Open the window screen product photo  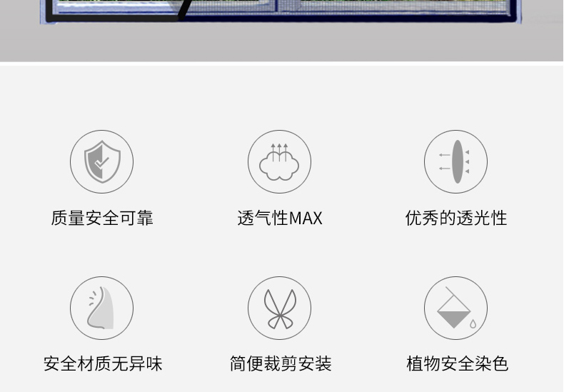[x=281, y=11]
